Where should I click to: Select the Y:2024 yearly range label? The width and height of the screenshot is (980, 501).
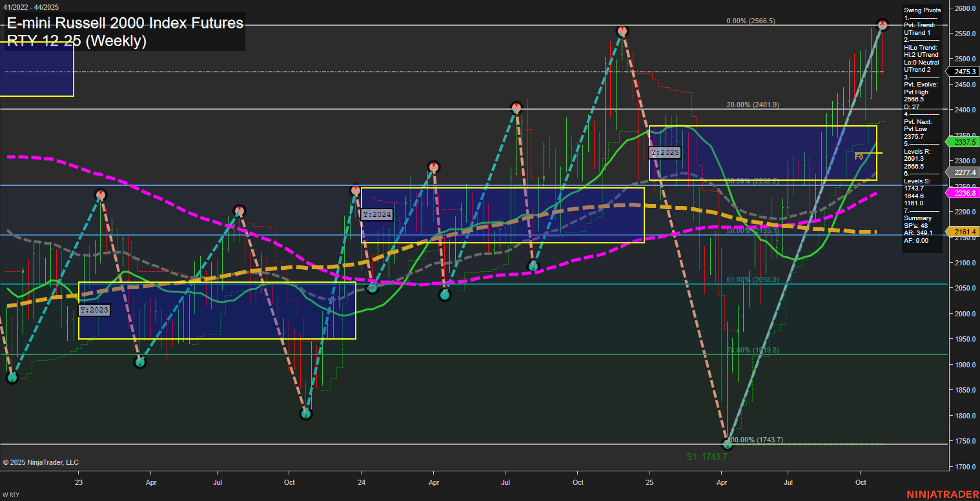377,214
